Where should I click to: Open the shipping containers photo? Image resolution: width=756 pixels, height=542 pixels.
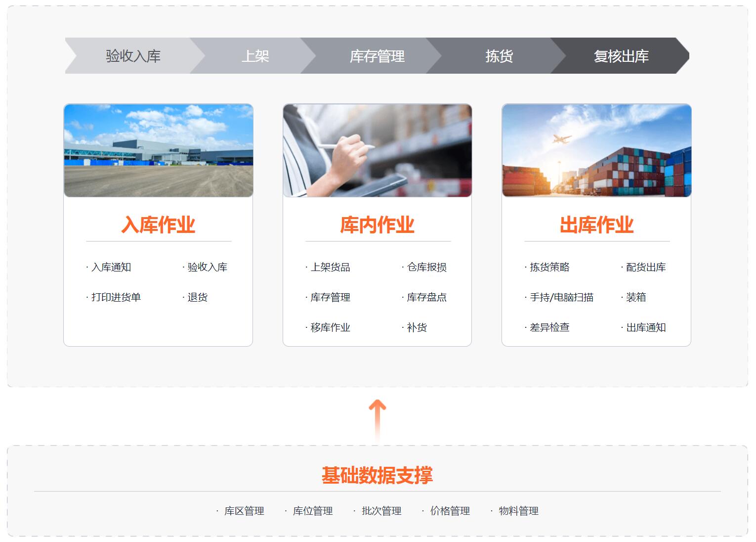[x=596, y=150]
